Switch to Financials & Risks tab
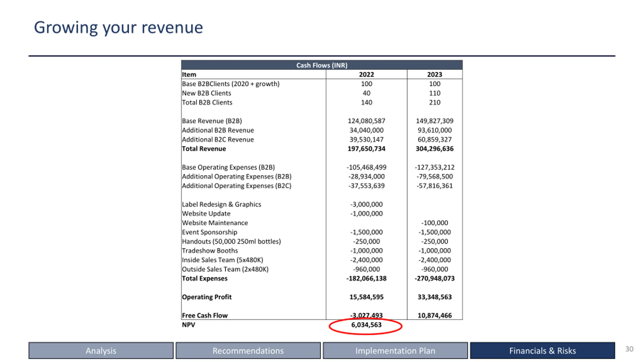Screen dimensions: 644x362 pyautogui.click(x=543, y=350)
